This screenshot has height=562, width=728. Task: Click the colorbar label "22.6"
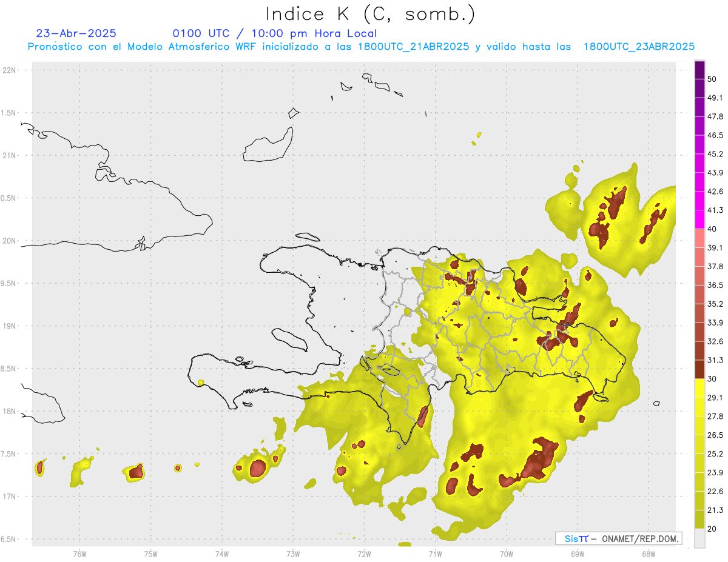pyautogui.click(x=715, y=492)
